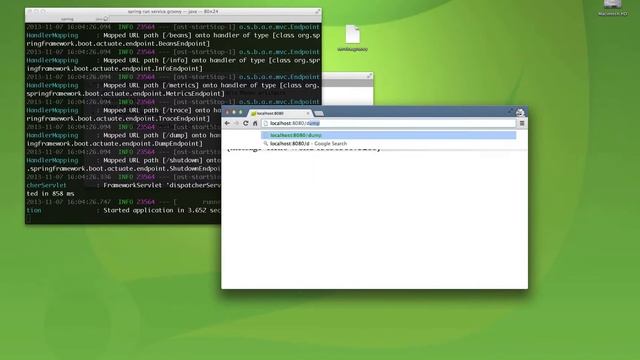Click in the browser address bar

coord(389,123)
